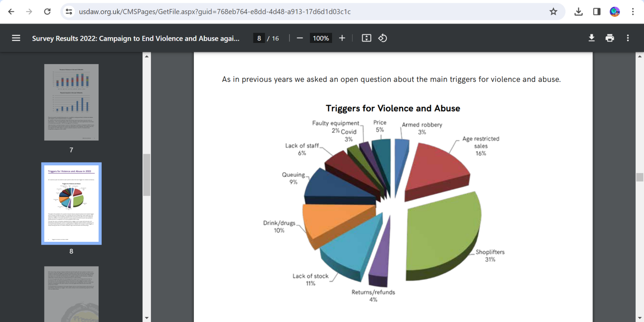644x322 pixels.
Task: Toggle the PDF sidebar menu icon
Action: click(x=16, y=38)
